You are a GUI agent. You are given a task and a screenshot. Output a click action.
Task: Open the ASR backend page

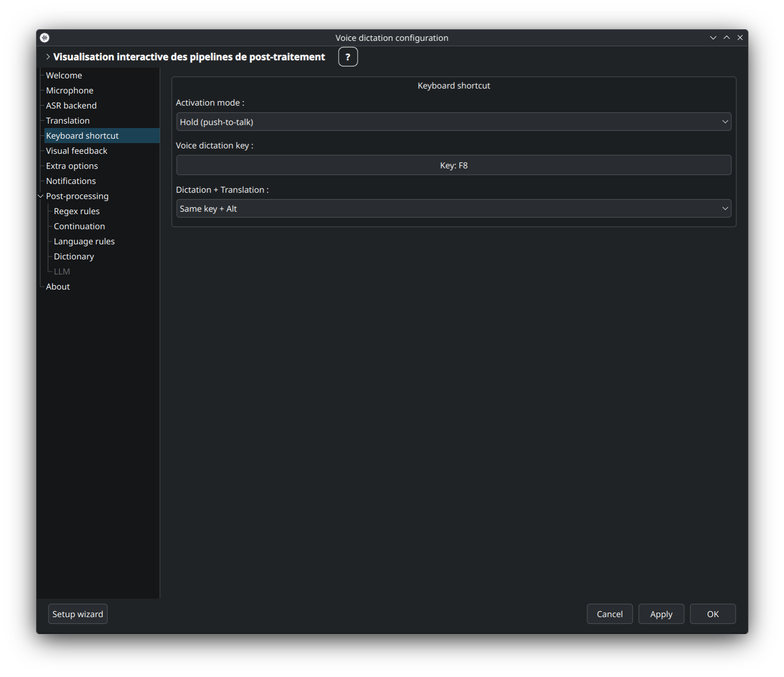coord(71,106)
